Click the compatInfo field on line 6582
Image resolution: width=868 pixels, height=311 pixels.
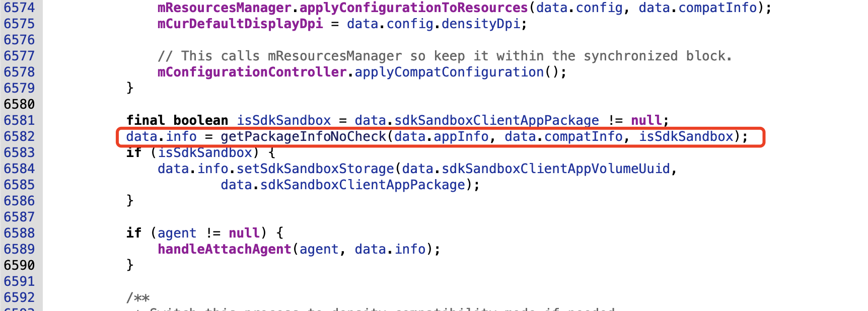click(x=583, y=136)
